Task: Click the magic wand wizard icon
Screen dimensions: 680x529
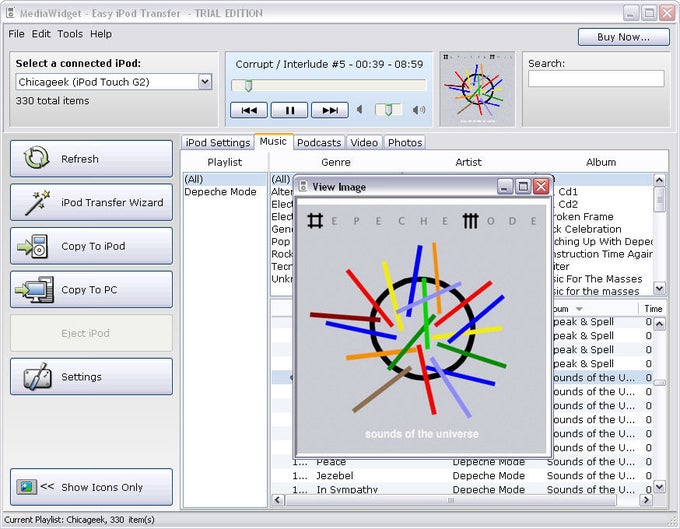Action: pos(37,202)
